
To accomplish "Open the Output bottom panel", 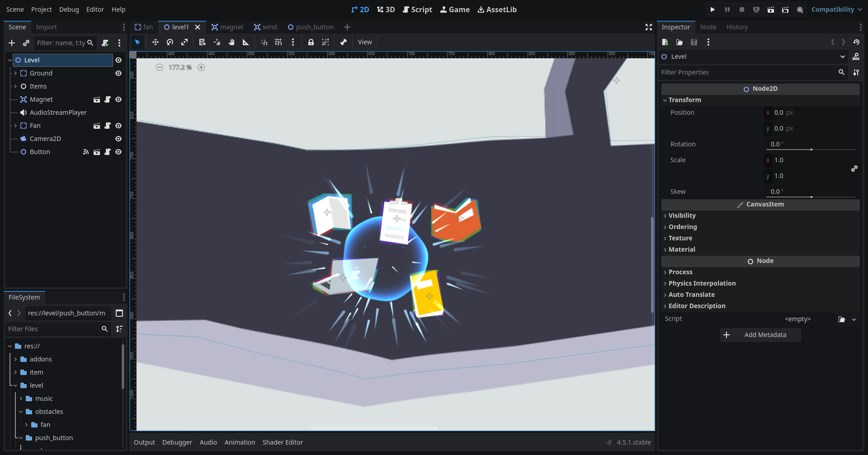I will [144, 442].
